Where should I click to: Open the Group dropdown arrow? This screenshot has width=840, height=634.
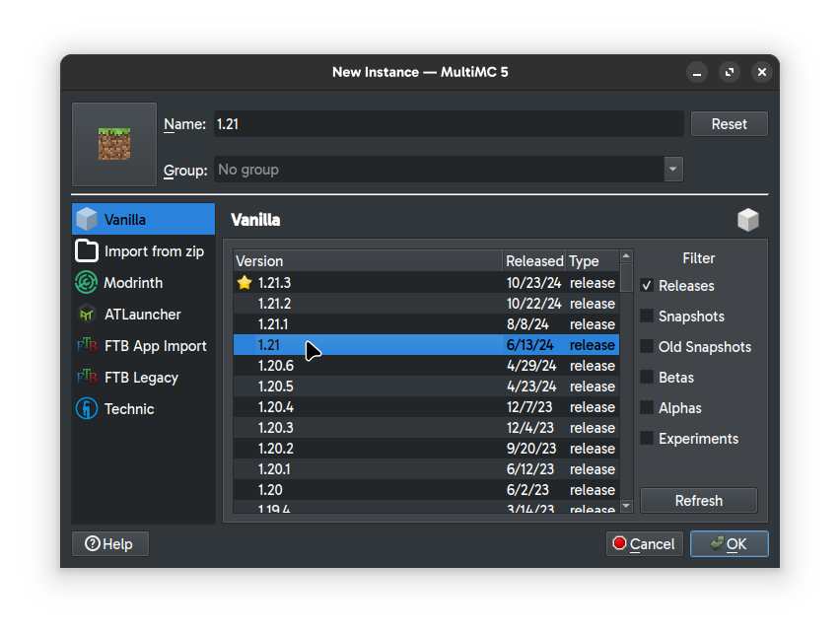click(x=673, y=170)
